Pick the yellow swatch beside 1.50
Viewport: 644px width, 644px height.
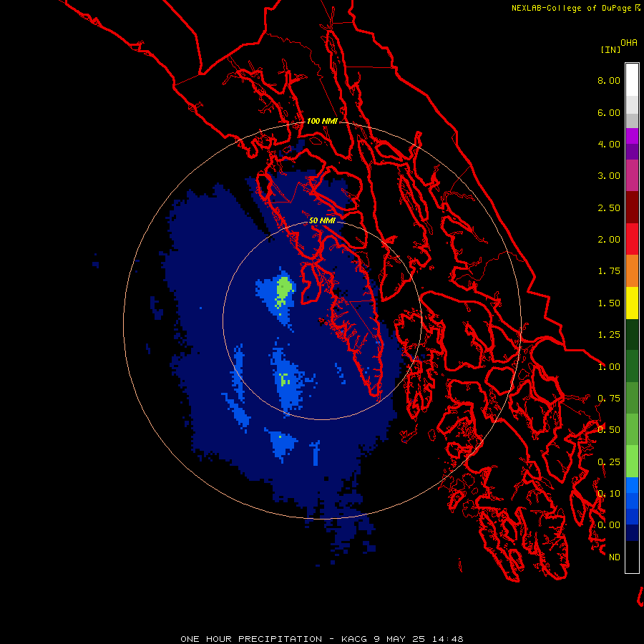632,303
